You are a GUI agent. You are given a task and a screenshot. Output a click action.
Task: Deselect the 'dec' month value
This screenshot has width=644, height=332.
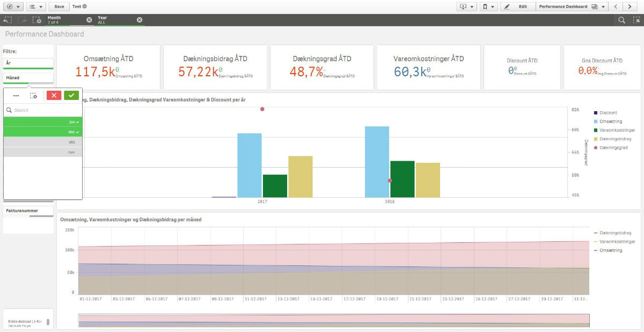pyautogui.click(x=43, y=132)
